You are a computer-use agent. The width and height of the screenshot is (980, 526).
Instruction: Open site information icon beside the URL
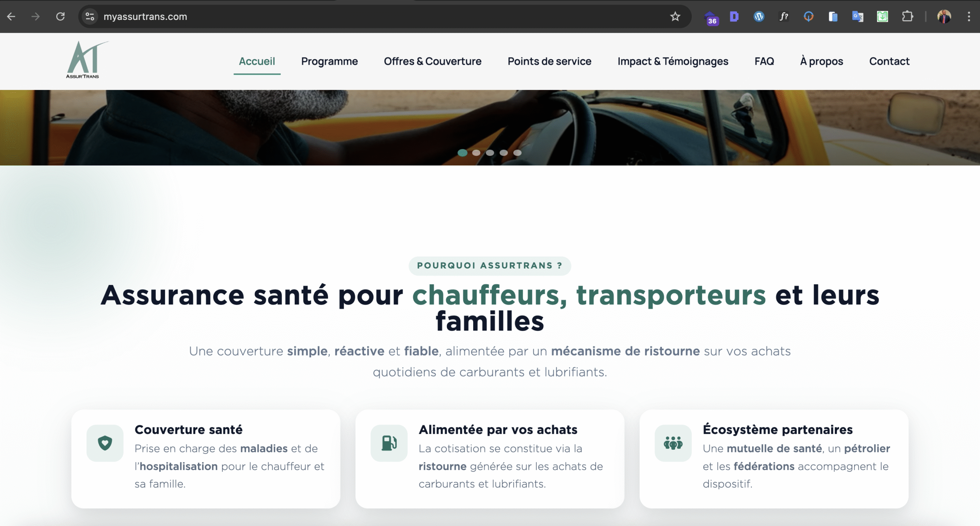tap(90, 16)
